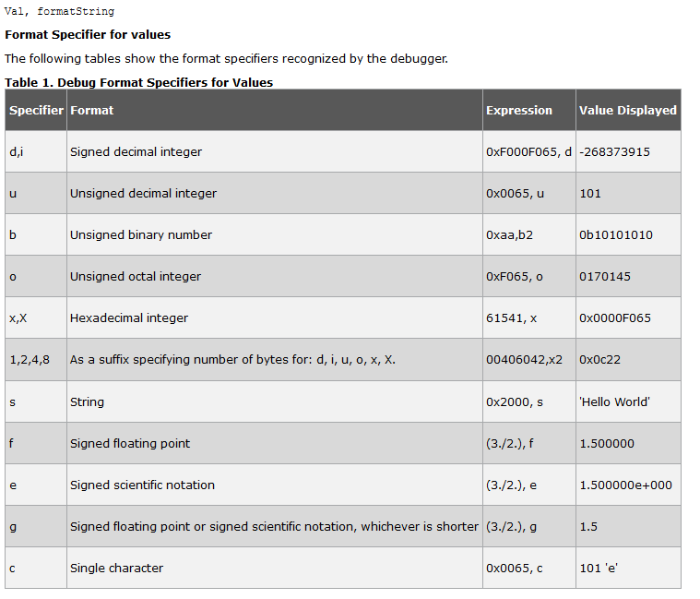Click the Value Displayed column header
700x599 pixels.
pyautogui.click(x=627, y=111)
